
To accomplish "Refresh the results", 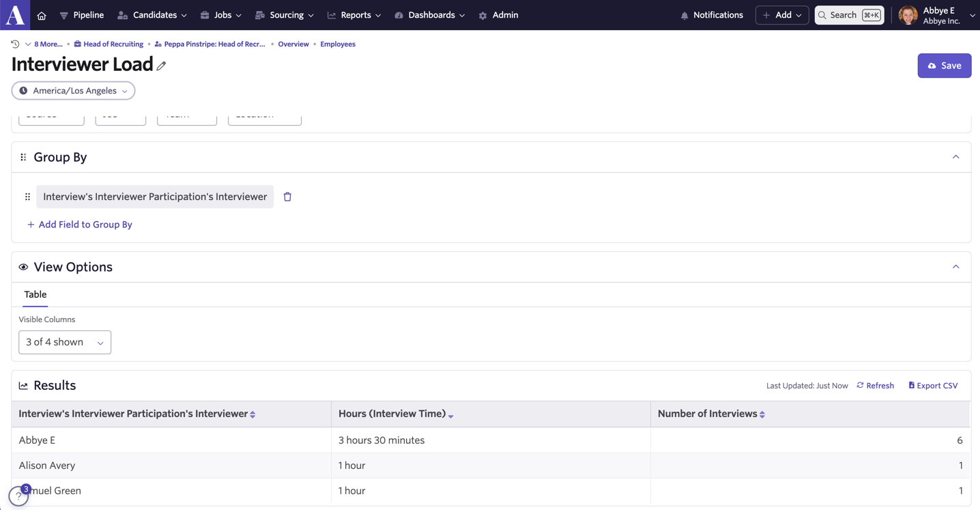I will [x=876, y=386].
